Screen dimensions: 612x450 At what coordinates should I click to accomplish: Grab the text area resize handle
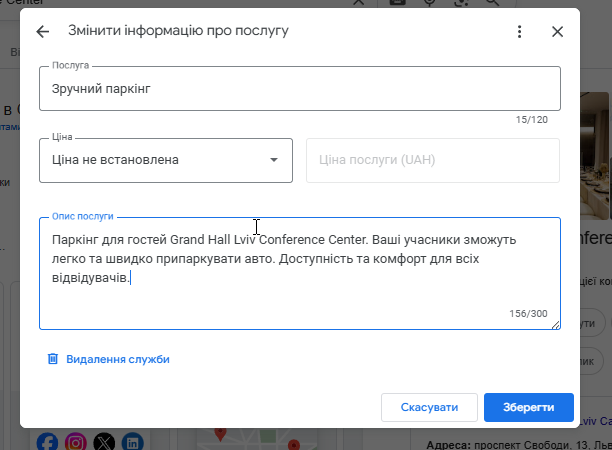pos(556,325)
